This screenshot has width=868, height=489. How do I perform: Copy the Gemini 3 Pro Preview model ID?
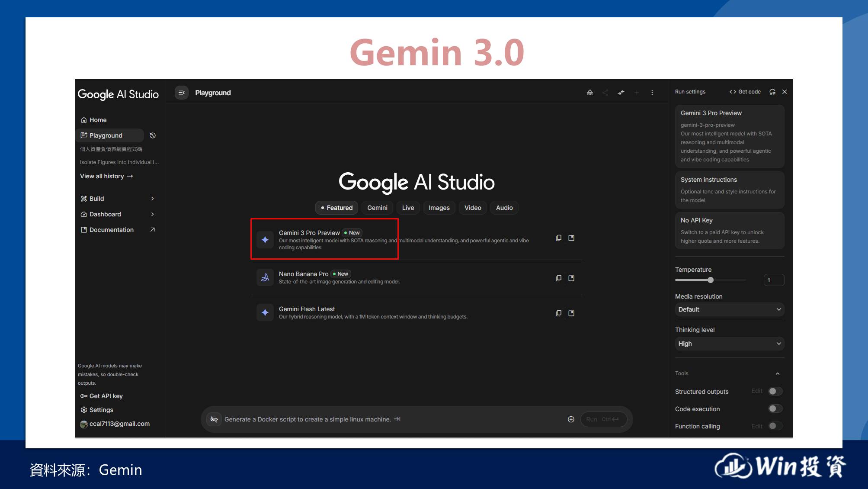coord(558,238)
